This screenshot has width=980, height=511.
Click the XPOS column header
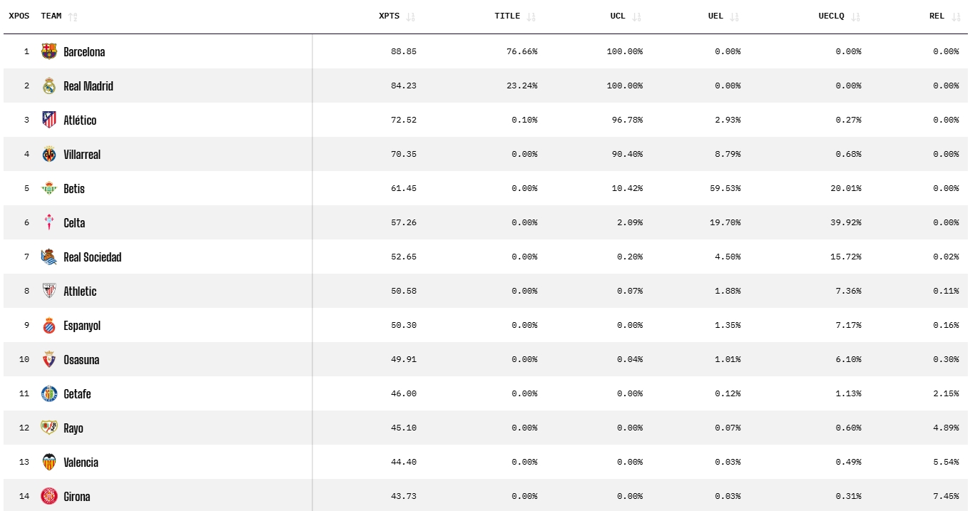coord(19,16)
